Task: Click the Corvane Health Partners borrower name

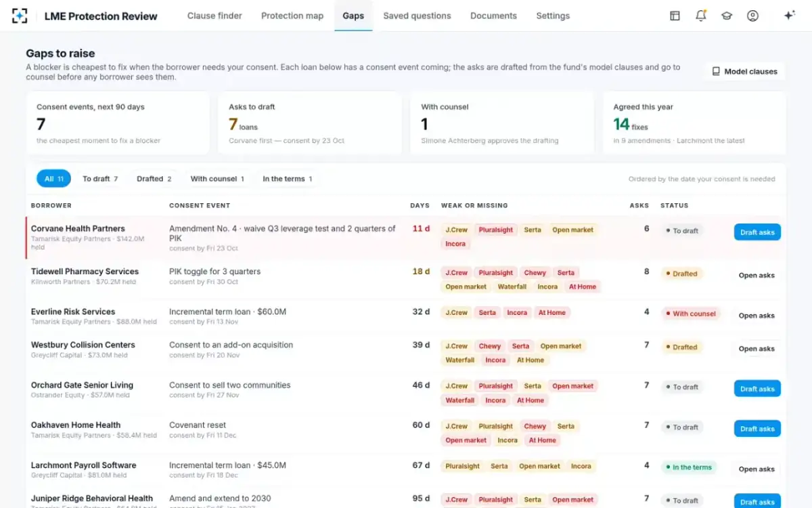Action: click(x=78, y=229)
